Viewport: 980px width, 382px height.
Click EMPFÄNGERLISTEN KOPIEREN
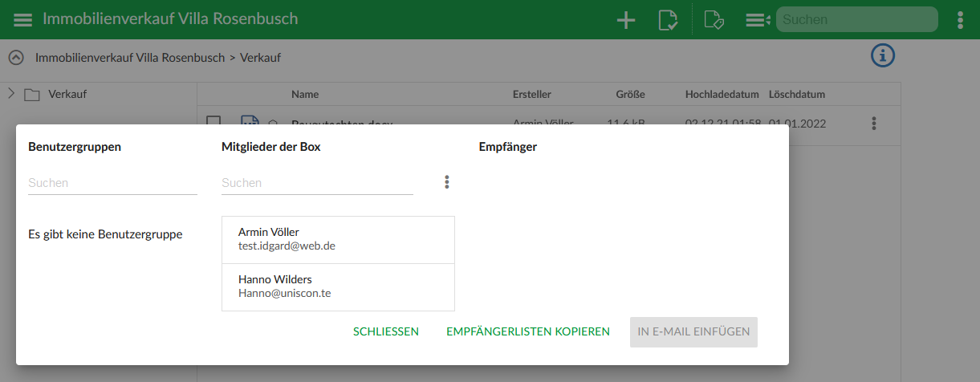coord(528,331)
